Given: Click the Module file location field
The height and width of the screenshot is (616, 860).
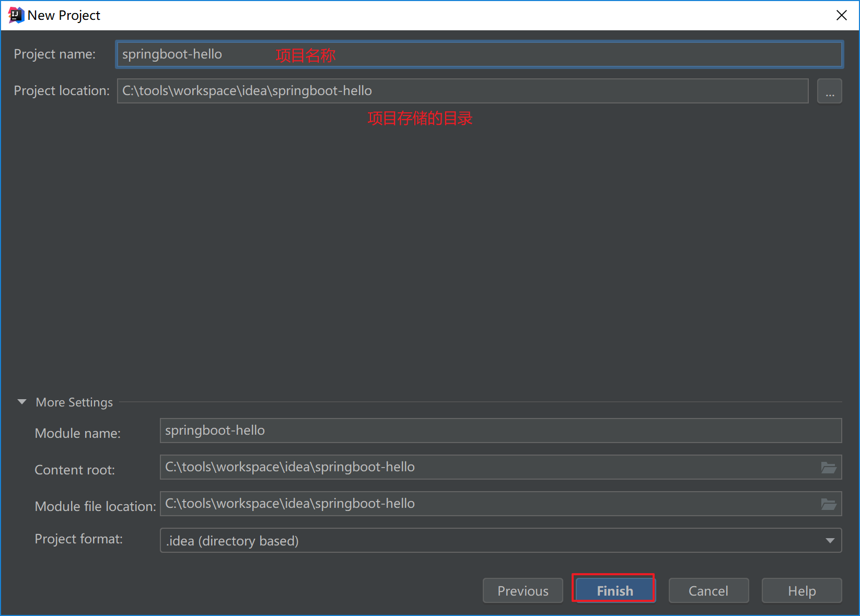Looking at the screenshot, I should [501, 504].
